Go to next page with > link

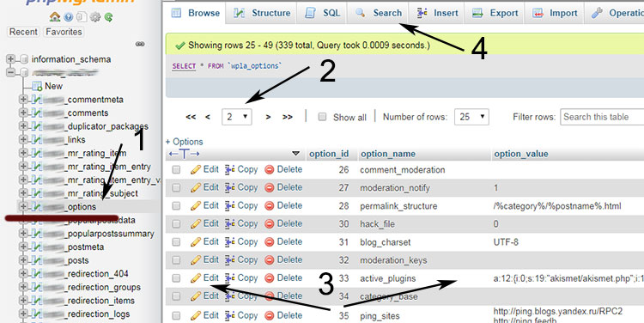tap(268, 117)
